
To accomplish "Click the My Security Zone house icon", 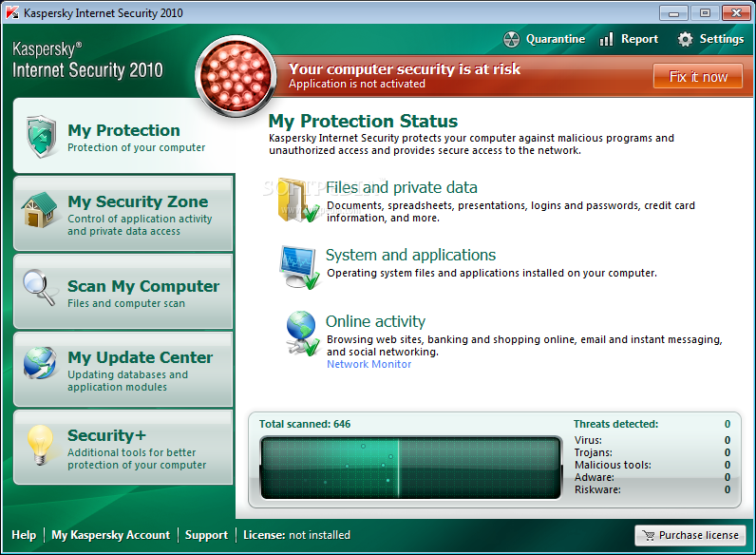I will click(39, 210).
